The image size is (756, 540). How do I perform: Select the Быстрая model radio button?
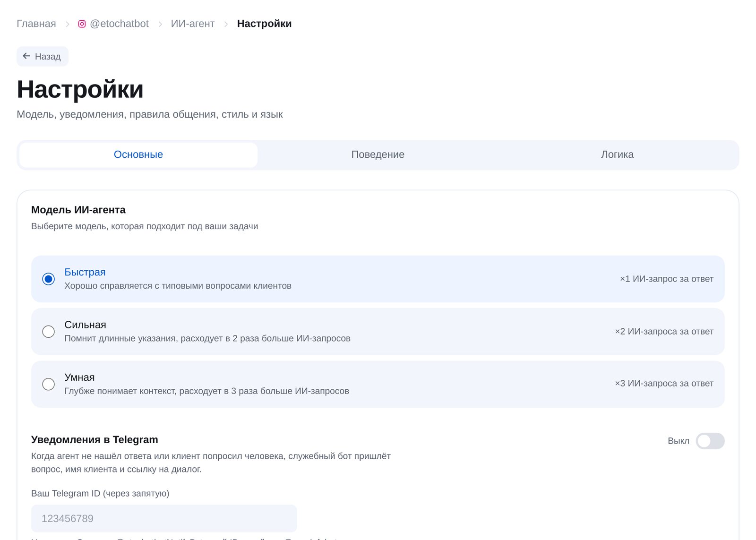[48, 279]
